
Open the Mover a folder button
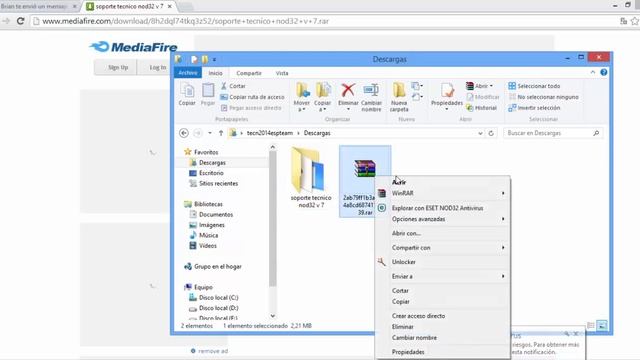point(302,97)
